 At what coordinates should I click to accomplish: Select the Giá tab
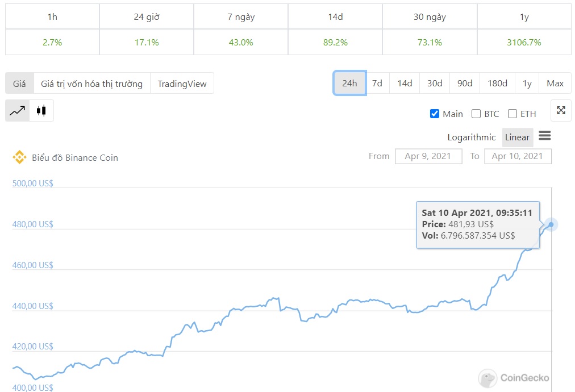19,84
